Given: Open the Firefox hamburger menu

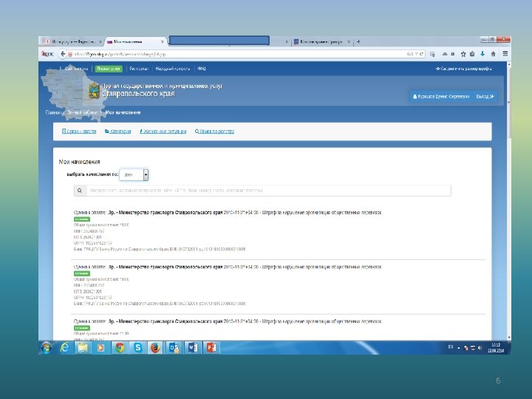Looking at the screenshot, I should (505, 54).
